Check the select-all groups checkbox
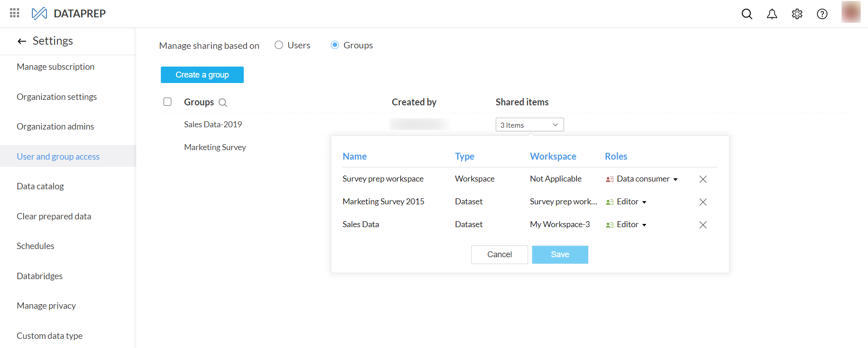Screen dimensions: 868x348 pos(168,102)
